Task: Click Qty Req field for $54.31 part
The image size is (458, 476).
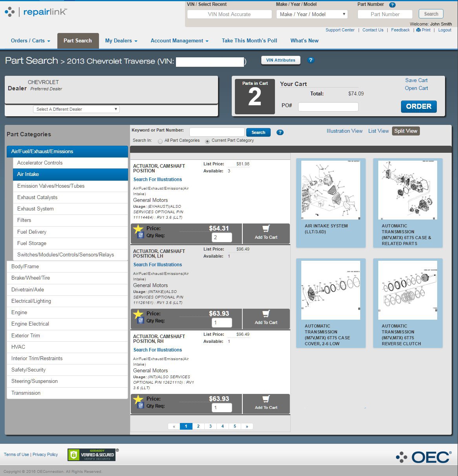Action: (x=222, y=237)
